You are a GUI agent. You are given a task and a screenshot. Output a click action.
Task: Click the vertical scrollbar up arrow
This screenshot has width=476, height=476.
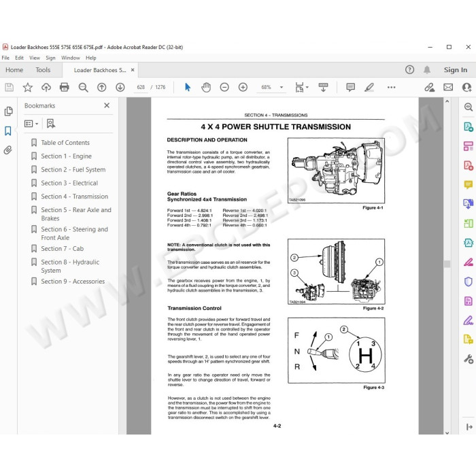click(x=447, y=101)
